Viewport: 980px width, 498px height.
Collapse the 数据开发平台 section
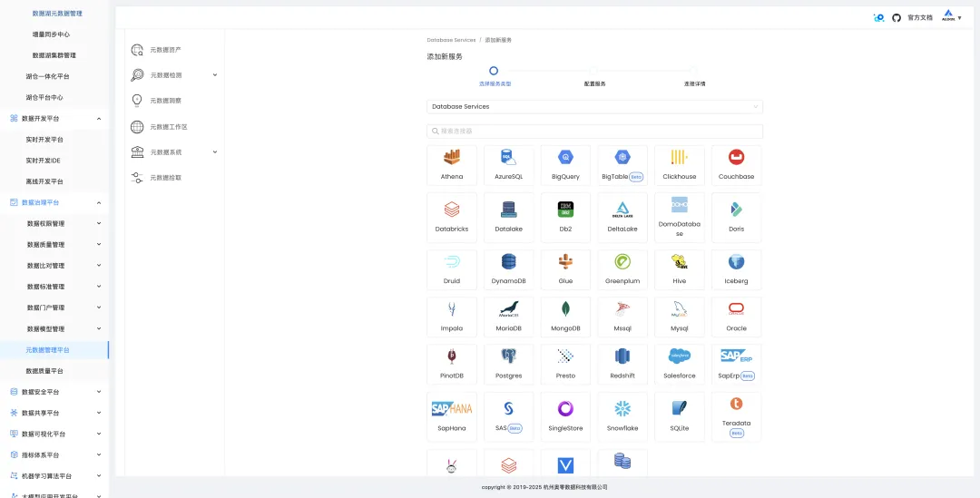pyautogui.click(x=54, y=119)
